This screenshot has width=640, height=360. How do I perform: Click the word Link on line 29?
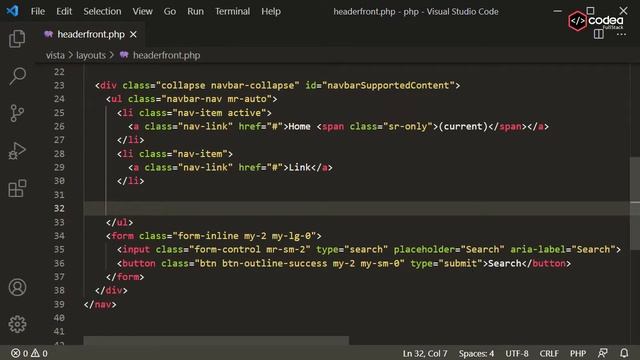(x=300, y=167)
